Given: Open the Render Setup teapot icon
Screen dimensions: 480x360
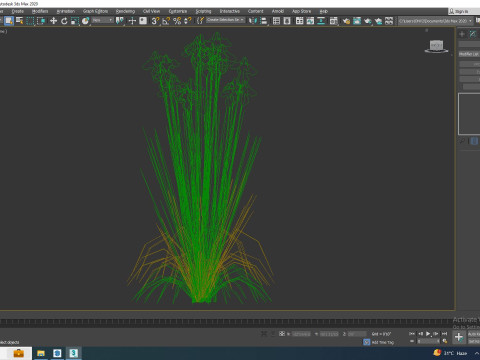Looking at the screenshot, I should point(346,21).
